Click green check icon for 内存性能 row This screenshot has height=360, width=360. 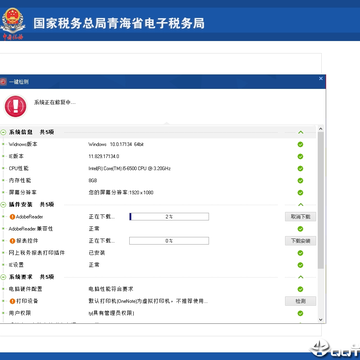tap(300, 180)
